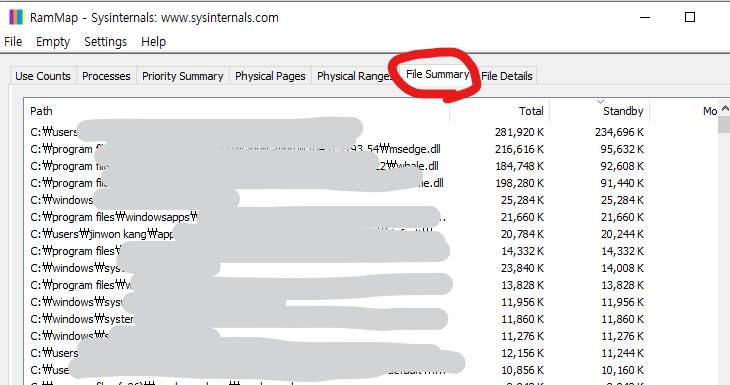Screen dimensions: 730x385
Task: Click the Total value 21,660 K
Action: (522, 217)
